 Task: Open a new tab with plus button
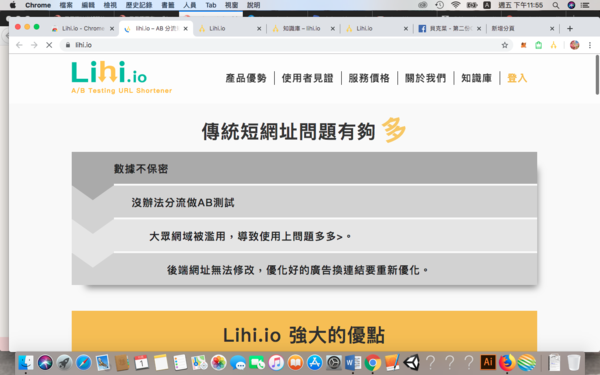(570, 28)
